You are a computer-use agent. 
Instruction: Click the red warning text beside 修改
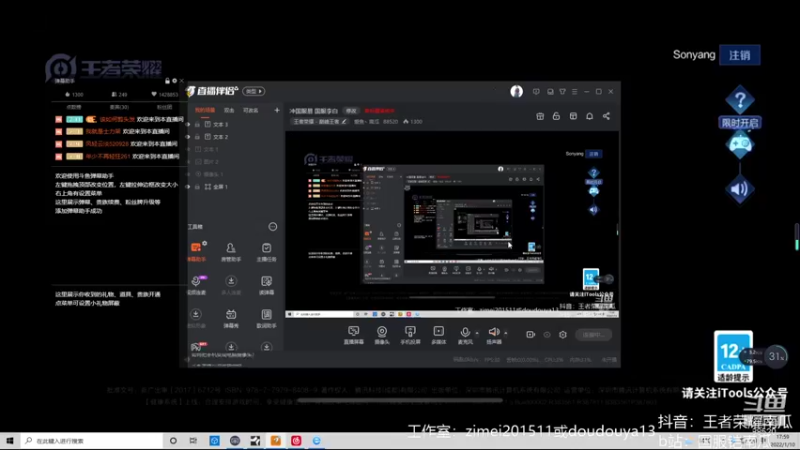379,111
